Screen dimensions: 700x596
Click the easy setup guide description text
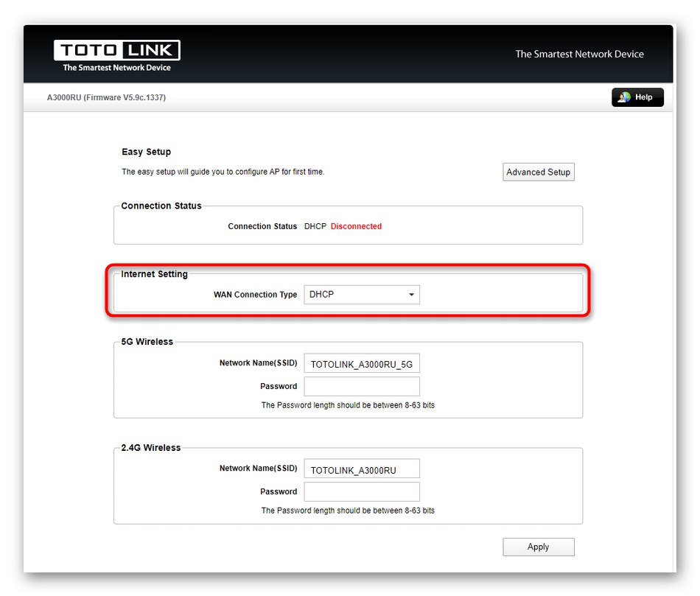click(x=223, y=172)
